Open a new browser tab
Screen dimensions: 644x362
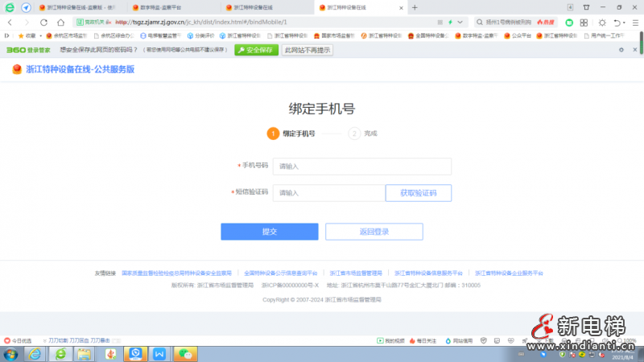click(415, 7)
